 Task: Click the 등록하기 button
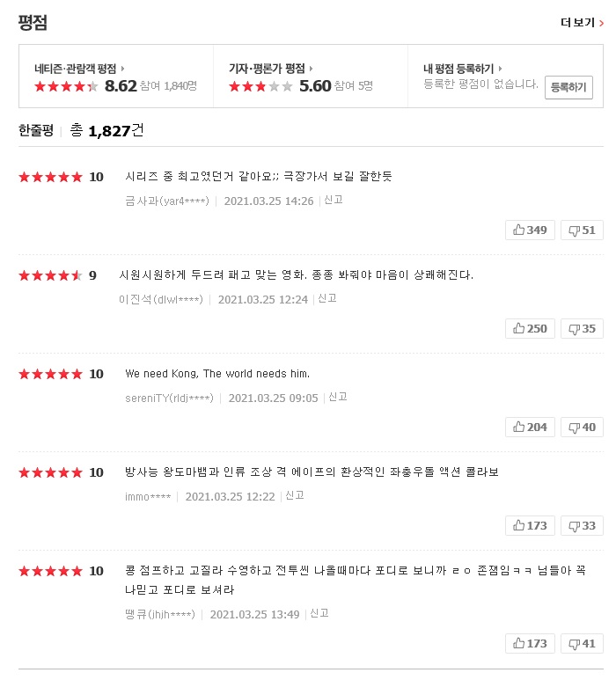pyautogui.click(x=568, y=87)
